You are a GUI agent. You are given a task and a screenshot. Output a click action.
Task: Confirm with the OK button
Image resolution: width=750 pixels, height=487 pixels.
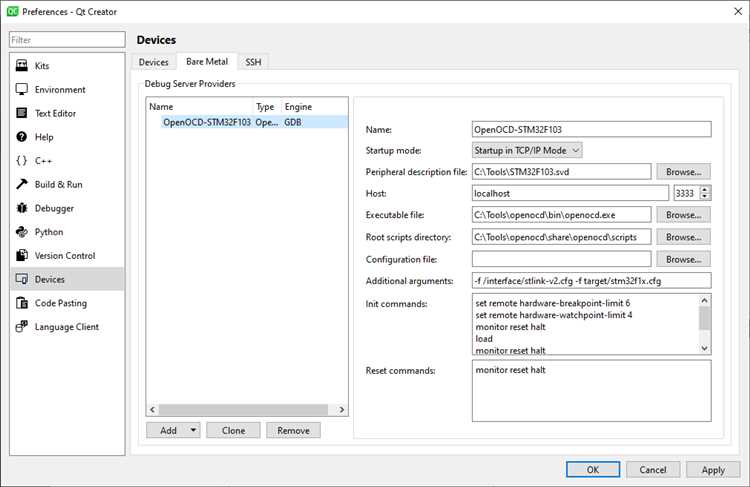(x=593, y=469)
